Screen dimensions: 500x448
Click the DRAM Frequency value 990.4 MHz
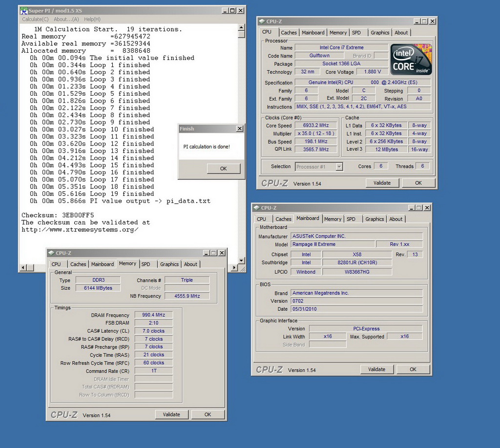pyautogui.click(x=154, y=315)
